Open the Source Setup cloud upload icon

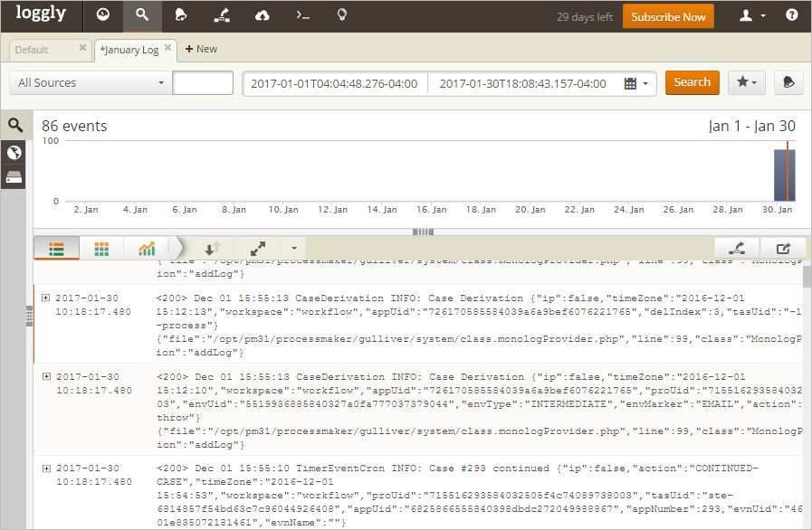tap(263, 16)
